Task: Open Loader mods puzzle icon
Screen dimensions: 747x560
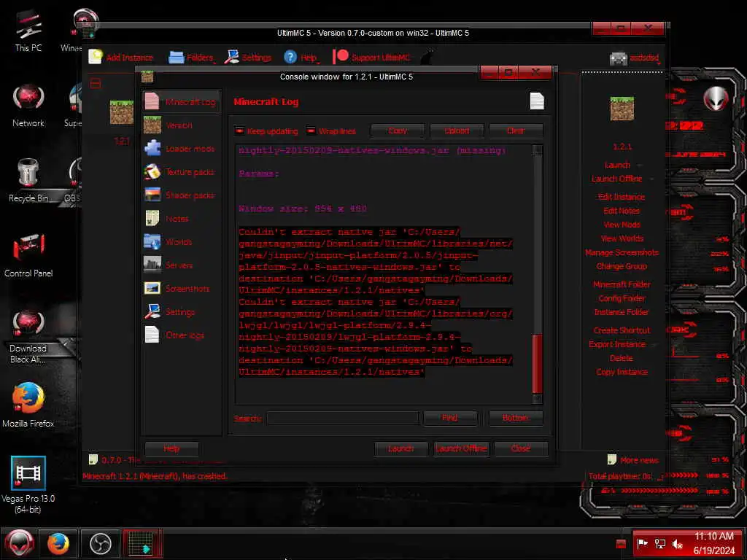Action: [x=152, y=148]
